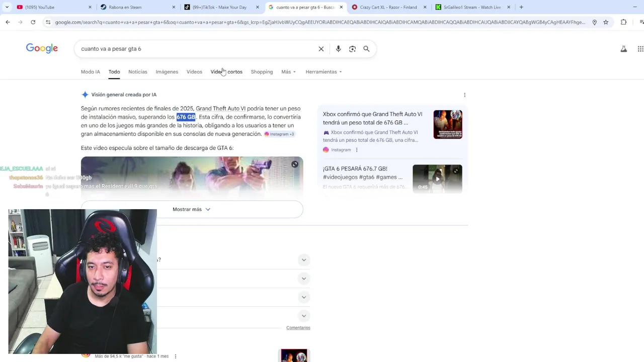View site information icon in address bar

coord(48,22)
